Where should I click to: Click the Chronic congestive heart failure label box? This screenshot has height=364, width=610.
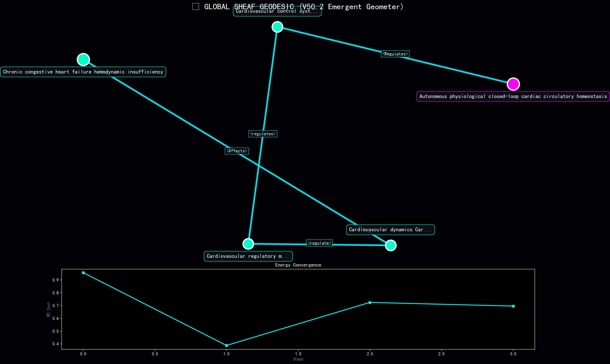[x=83, y=72]
